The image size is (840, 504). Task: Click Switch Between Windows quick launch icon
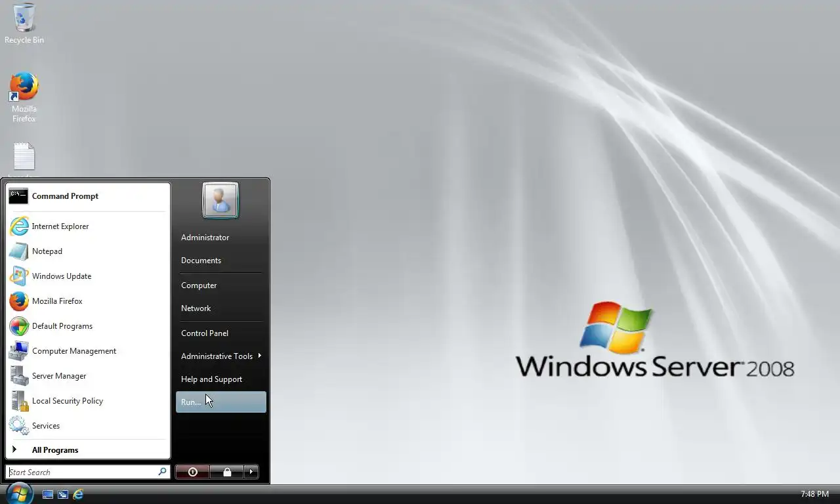coord(63,494)
